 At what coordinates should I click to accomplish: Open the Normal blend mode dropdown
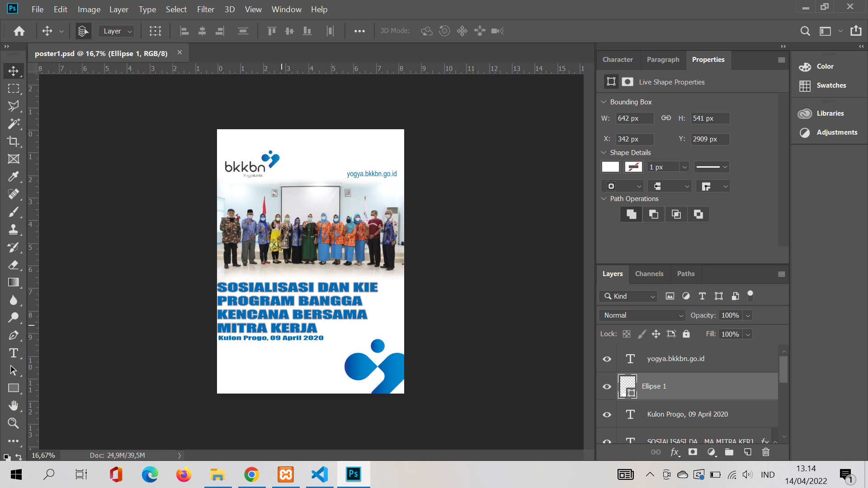(x=643, y=315)
